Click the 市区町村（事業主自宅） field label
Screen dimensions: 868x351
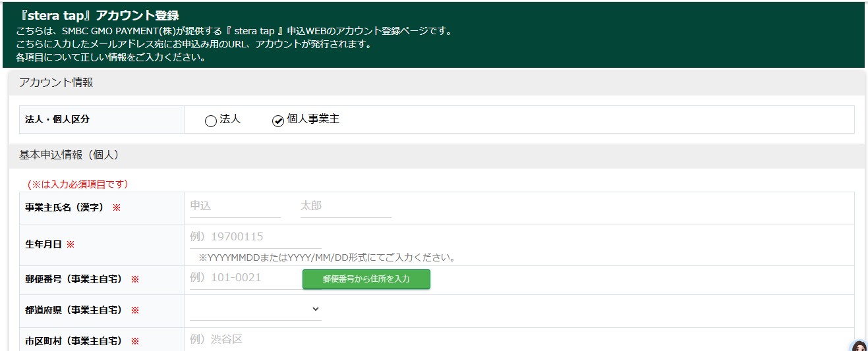click(x=74, y=341)
